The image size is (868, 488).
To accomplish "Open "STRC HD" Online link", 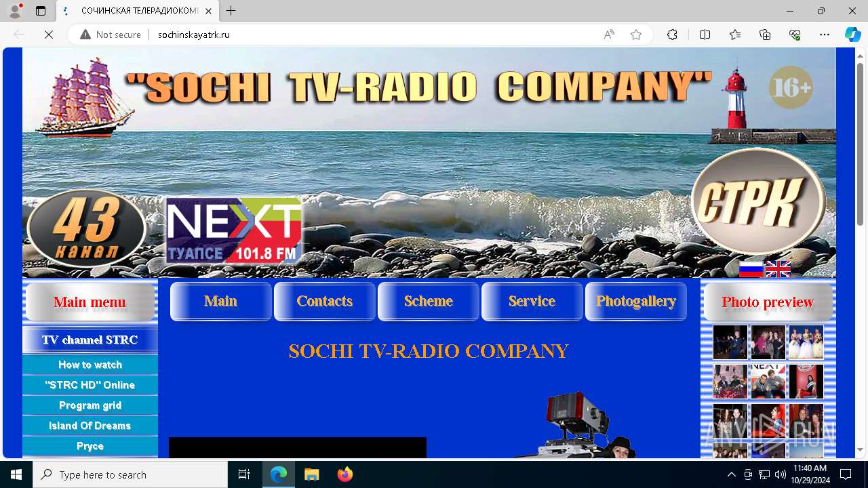I will tap(90, 385).
